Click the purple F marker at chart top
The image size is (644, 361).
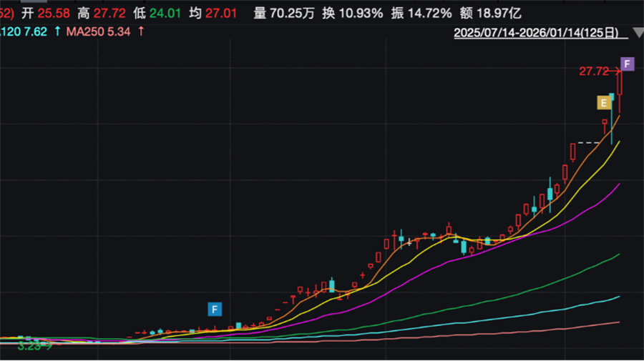627,64
